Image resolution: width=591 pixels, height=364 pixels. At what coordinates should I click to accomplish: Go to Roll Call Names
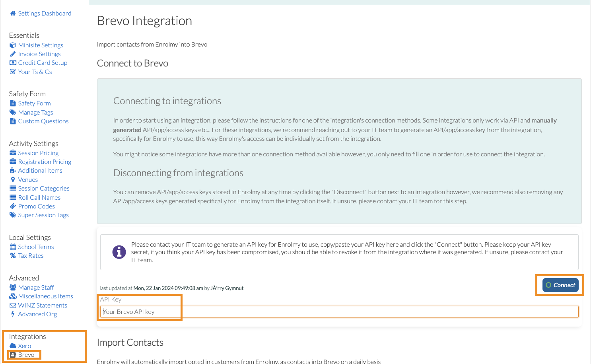pyautogui.click(x=39, y=198)
